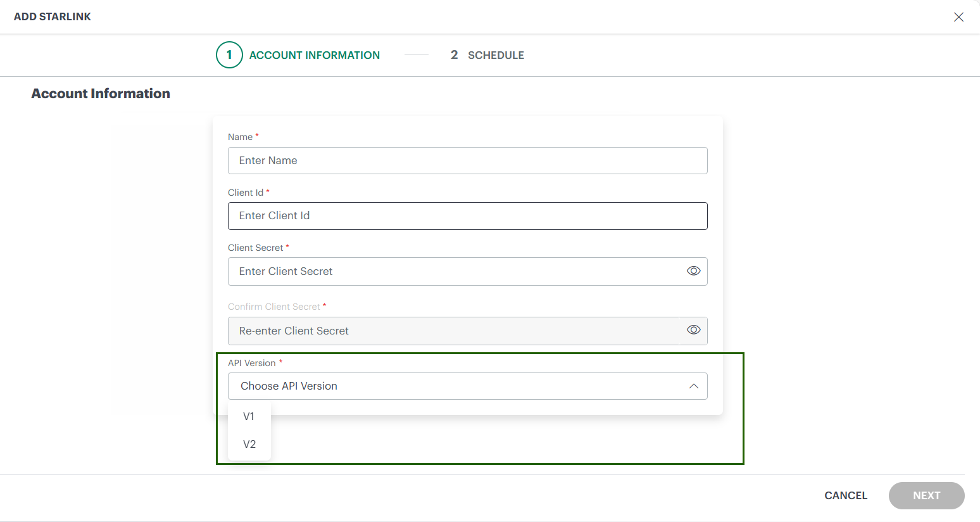Click the Choose API Version combo box

[x=456, y=386]
